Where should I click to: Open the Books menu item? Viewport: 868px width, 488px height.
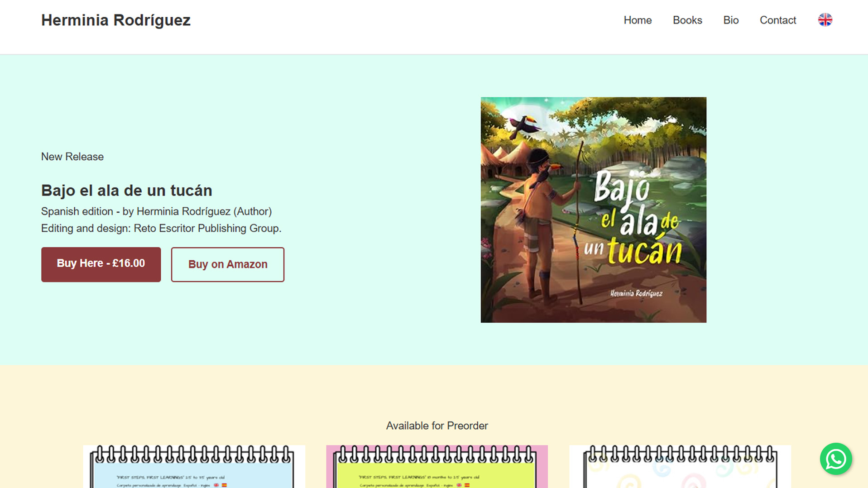pos(687,20)
